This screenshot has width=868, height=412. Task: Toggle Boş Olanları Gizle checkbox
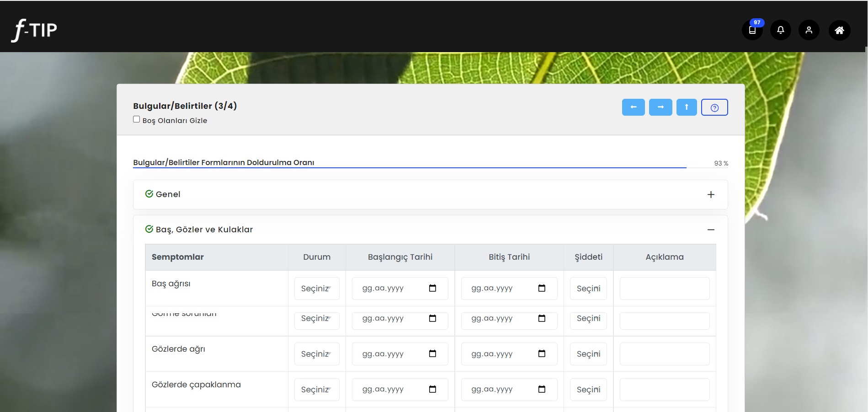(136, 119)
